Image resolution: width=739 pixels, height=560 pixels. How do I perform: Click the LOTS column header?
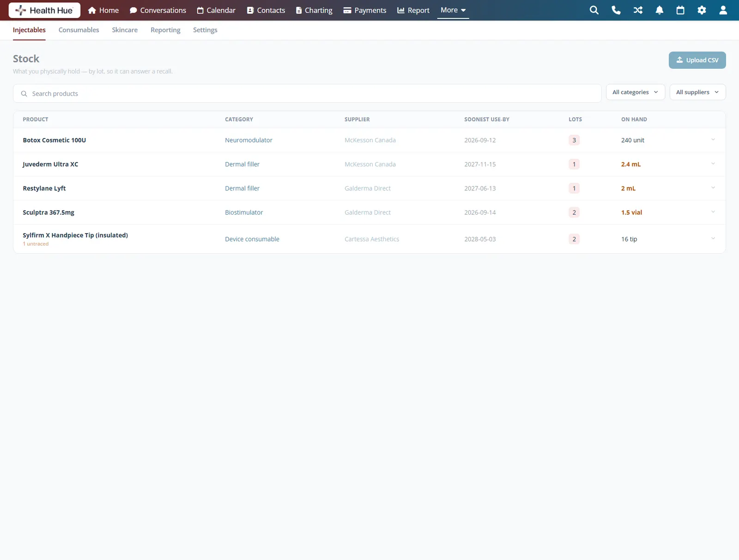pyautogui.click(x=575, y=119)
